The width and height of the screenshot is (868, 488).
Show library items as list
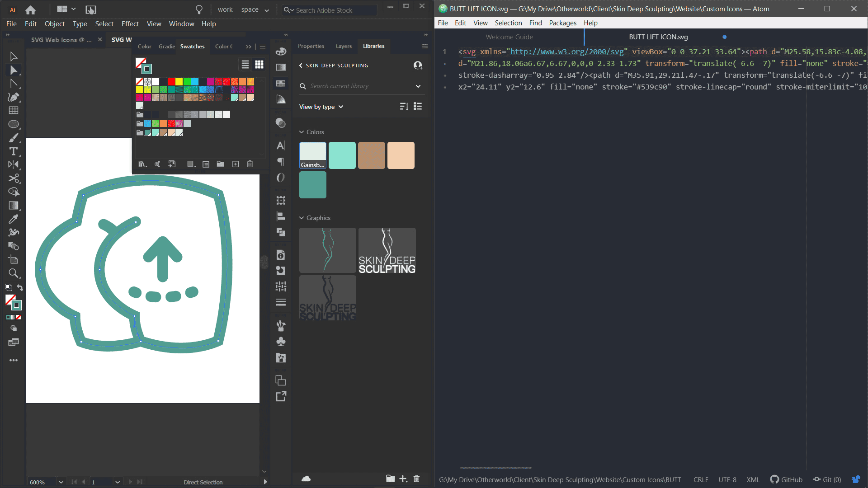point(418,106)
